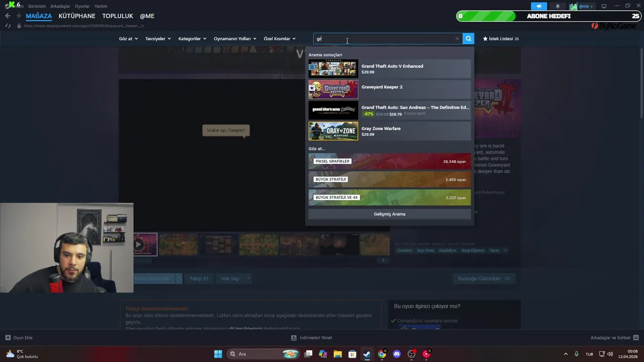Open the announcements megaphone button

(539, 6)
